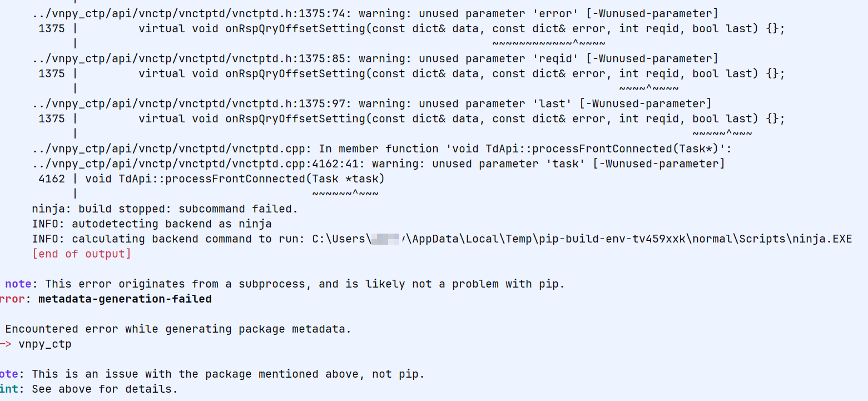This screenshot has width=868, height=401.
Task: Click the bold 'metadata-generation-failed' error text
Action: tap(125, 299)
